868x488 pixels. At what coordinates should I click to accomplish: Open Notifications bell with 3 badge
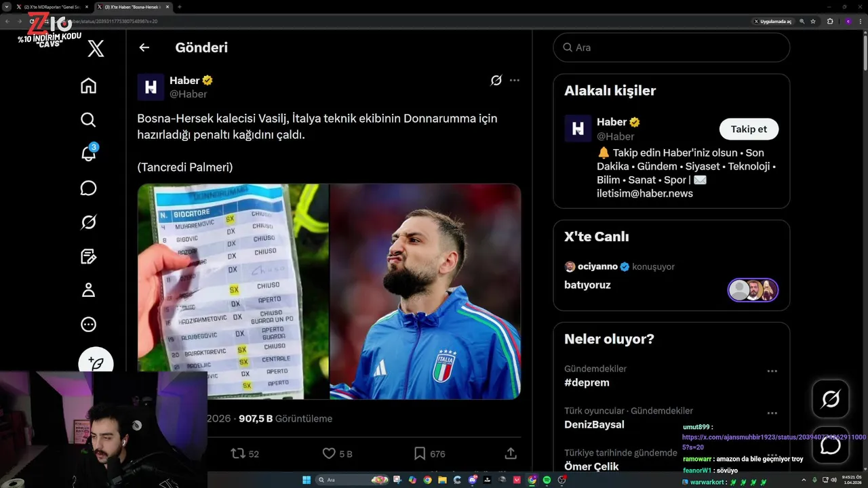point(88,153)
